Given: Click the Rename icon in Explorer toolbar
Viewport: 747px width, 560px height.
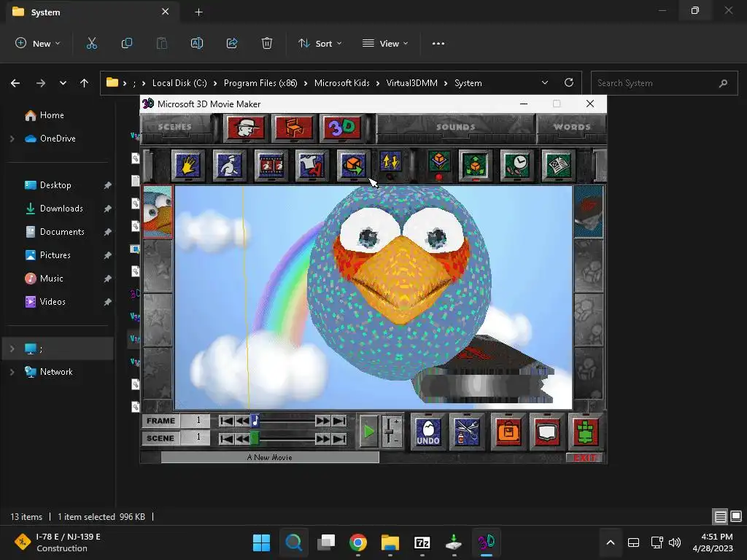Looking at the screenshot, I should coord(197,43).
